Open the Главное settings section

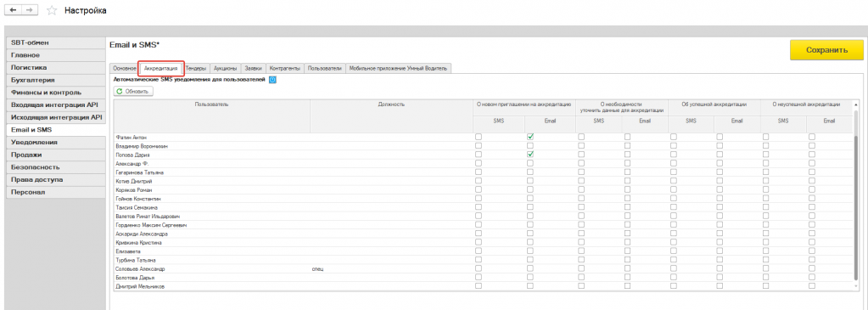[55, 55]
